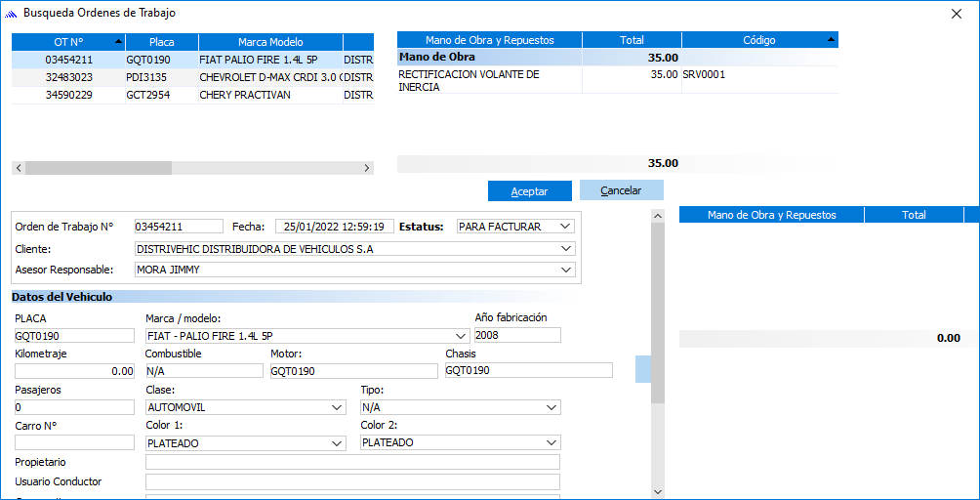Sort by the Código column header
This screenshot has width=980, height=500.
(x=758, y=40)
